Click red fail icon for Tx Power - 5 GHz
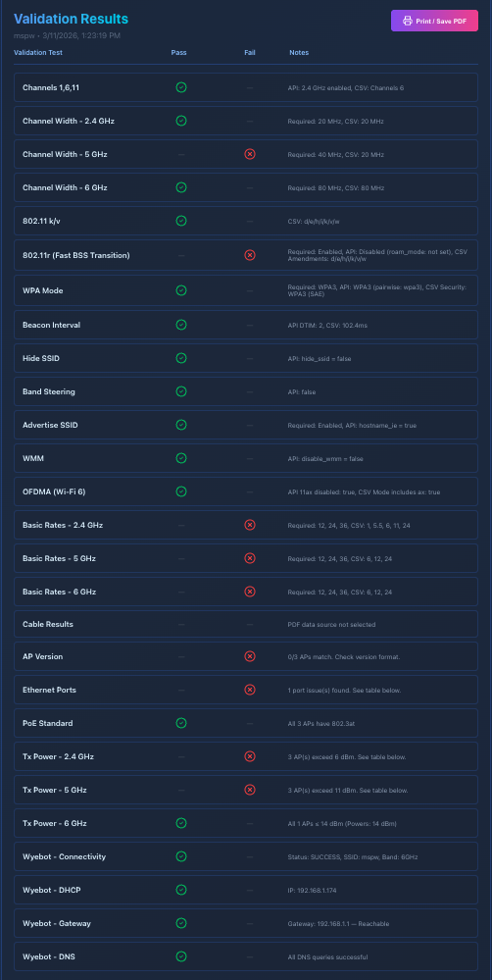The image size is (492, 980). pos(250,790)
